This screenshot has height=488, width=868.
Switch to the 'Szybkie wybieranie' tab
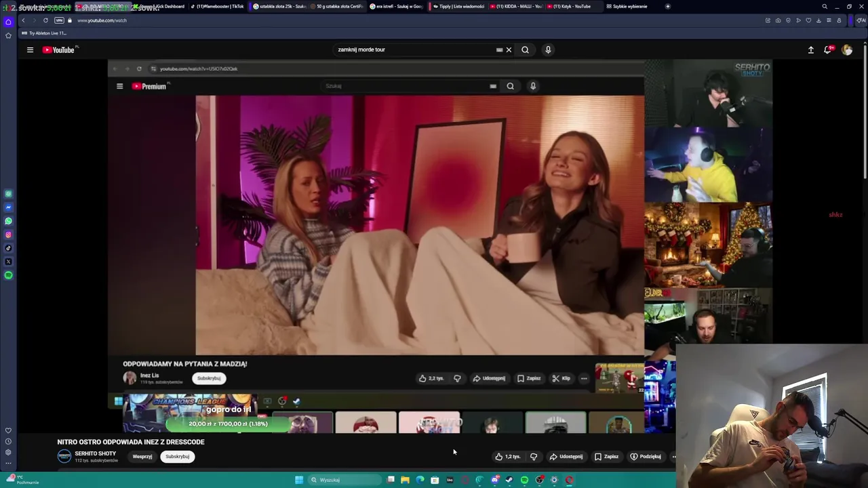pyautogui.click(x=626, y=6)
